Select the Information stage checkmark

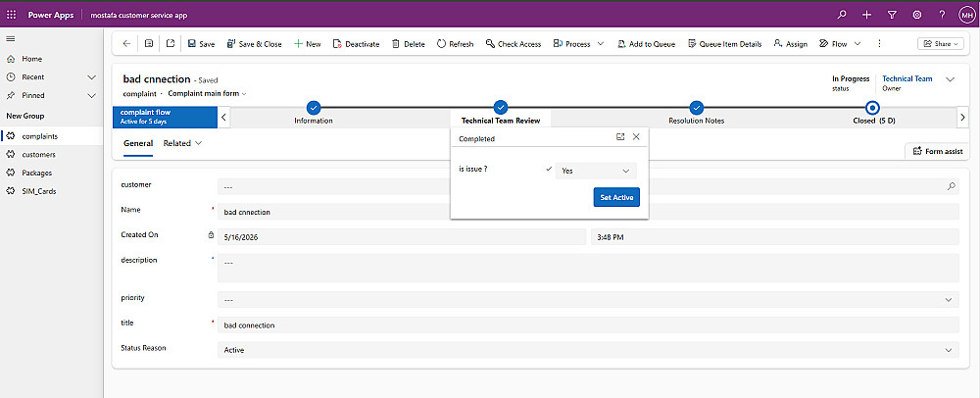pos(314,108)
